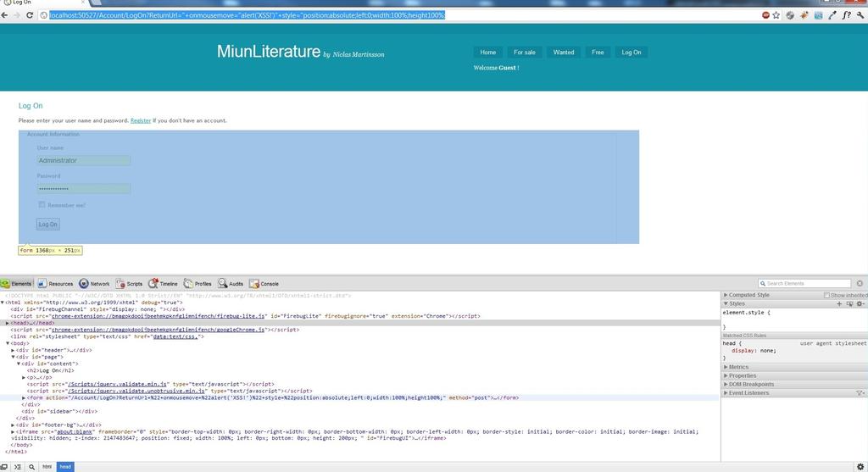Click the red adblock extension icon

pyautogui.click(x=765, y=15)
